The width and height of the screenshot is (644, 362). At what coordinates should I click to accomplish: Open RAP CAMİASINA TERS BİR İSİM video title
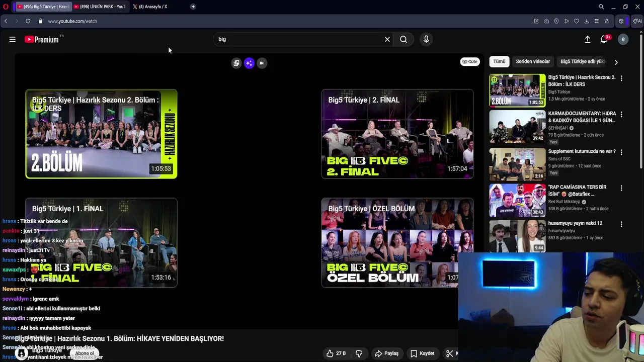pyautogui.click(x=577, y=191)
